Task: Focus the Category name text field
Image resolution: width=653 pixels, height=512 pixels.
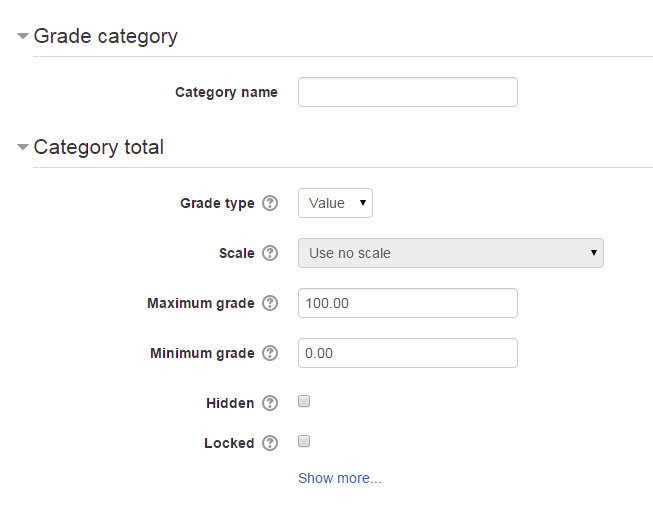Action: 408,92
